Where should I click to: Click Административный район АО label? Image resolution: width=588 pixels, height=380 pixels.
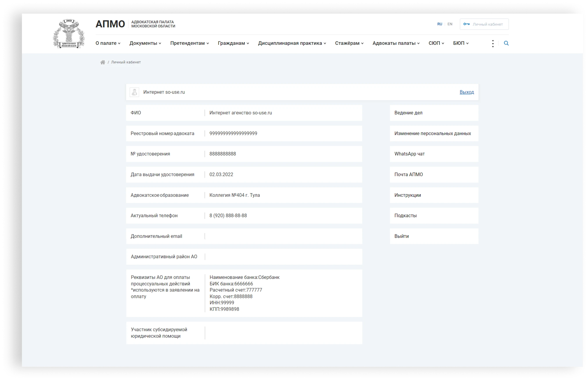tap(164, 257)
